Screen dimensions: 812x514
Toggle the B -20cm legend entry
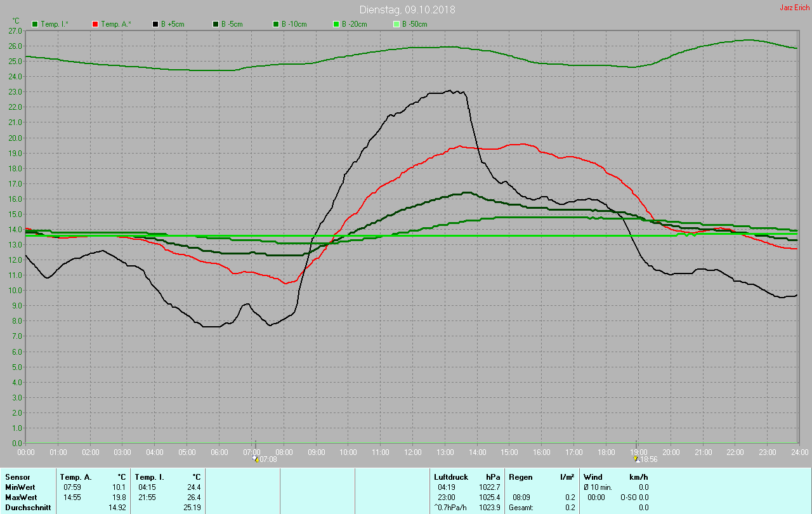pos(350,24)
